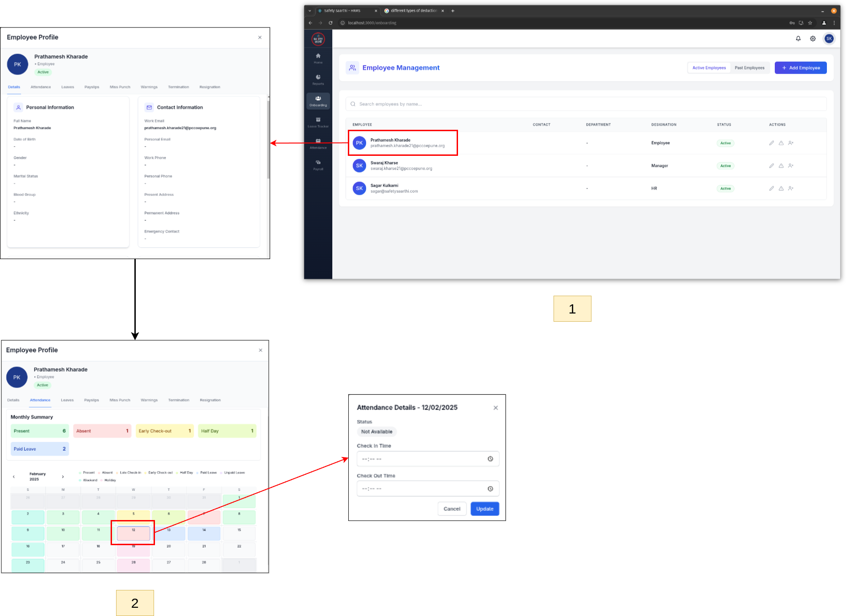Open Payroll from the sidebar
The image size is (847, 616).
pyautogui.click(x=318, y=165)
